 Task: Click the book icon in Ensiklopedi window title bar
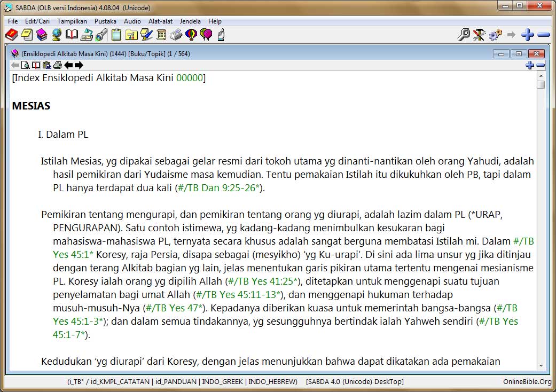click(x=15, y=54)
